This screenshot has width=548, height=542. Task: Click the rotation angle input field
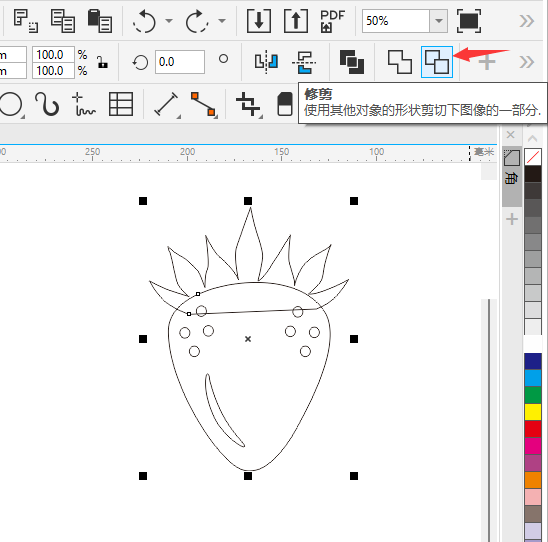pos(180,62)
